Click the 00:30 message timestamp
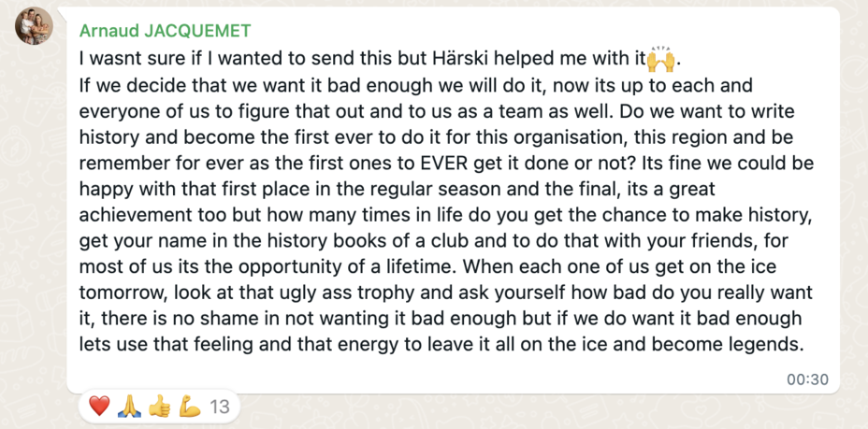The height and width of the screenshot is (429, 868). click(x=807, y=379)
